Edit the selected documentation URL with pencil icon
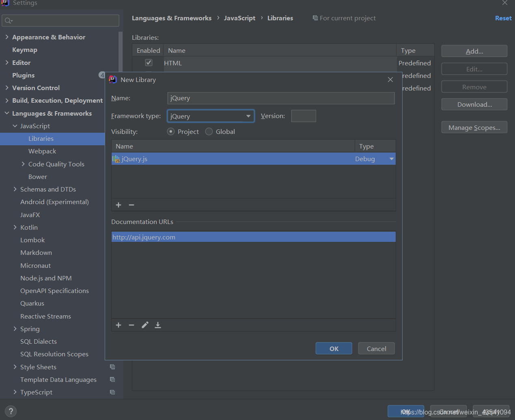This screenshot has height=420, width=515. click(145, 325)
